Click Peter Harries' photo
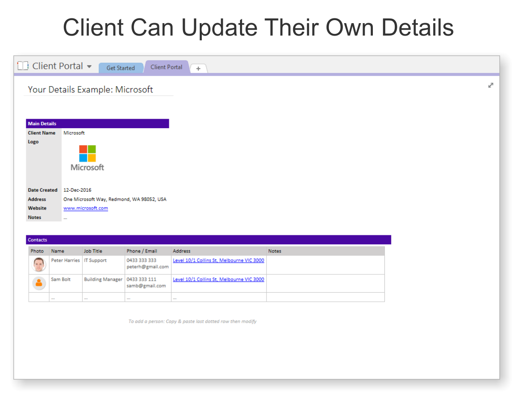 coord(39,264)
